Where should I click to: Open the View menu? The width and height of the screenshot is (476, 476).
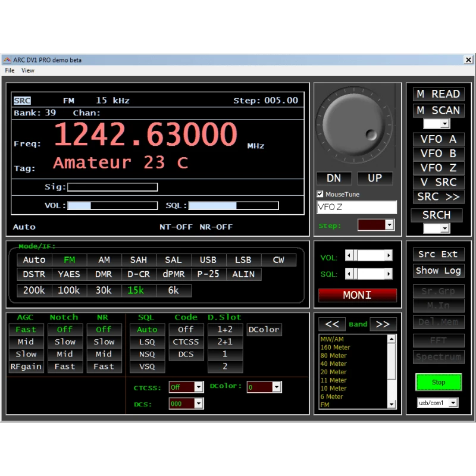click(x=27, y=70)
